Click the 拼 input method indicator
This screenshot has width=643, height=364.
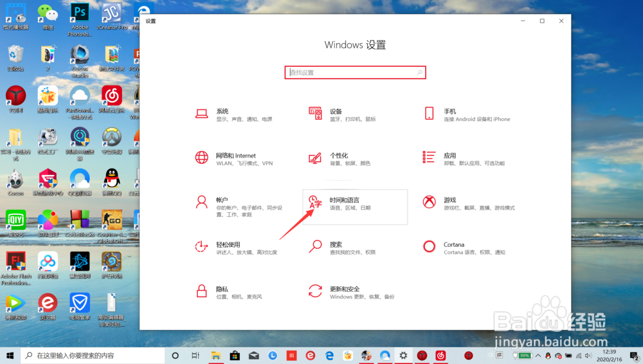click(x=500, y=355)
